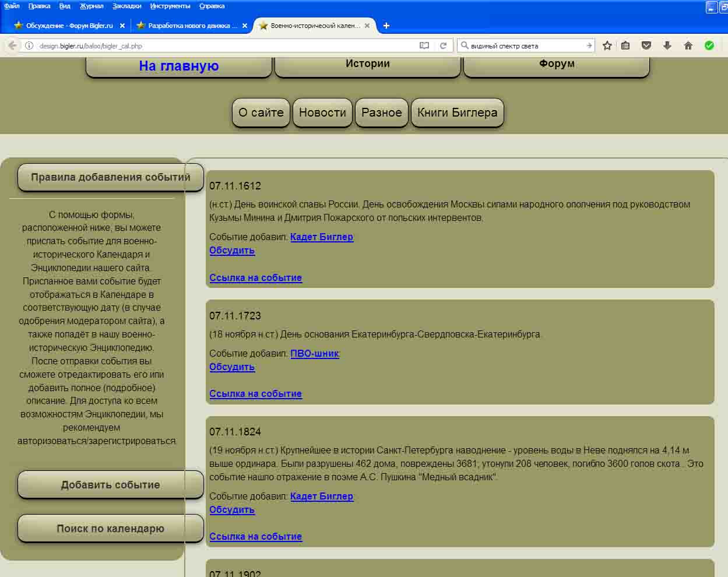
Task: Click the green checkmark extension icon
Action: coord(709,45)
